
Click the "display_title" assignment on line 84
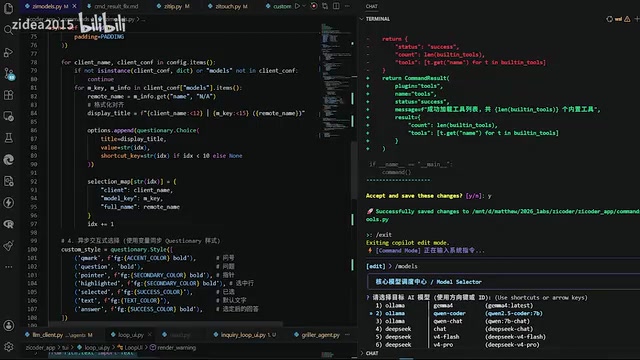(196, 113)
